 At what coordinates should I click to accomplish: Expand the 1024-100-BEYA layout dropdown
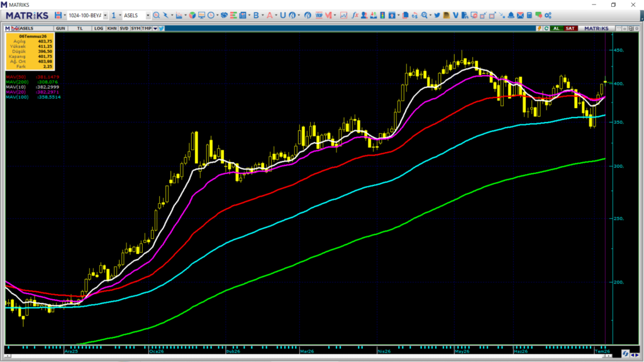tap(106, 16)
